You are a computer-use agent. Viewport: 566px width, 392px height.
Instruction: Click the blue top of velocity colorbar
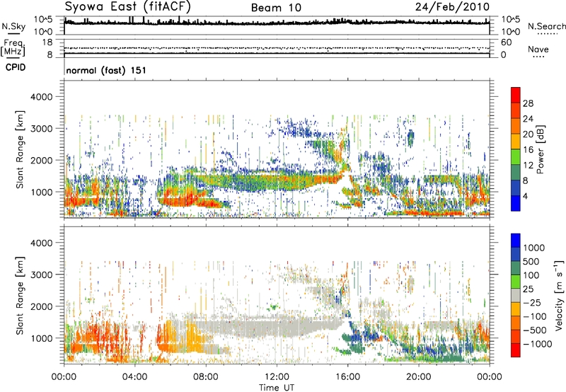click(516, 241)
